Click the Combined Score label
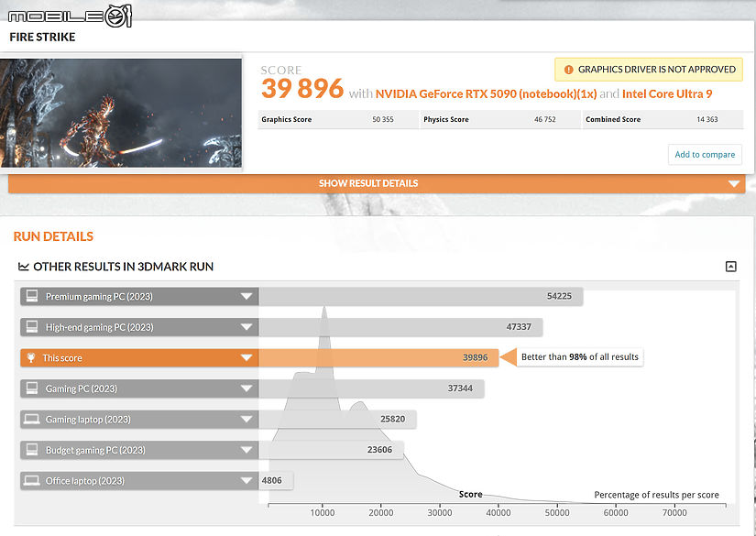 pos(613,119)
